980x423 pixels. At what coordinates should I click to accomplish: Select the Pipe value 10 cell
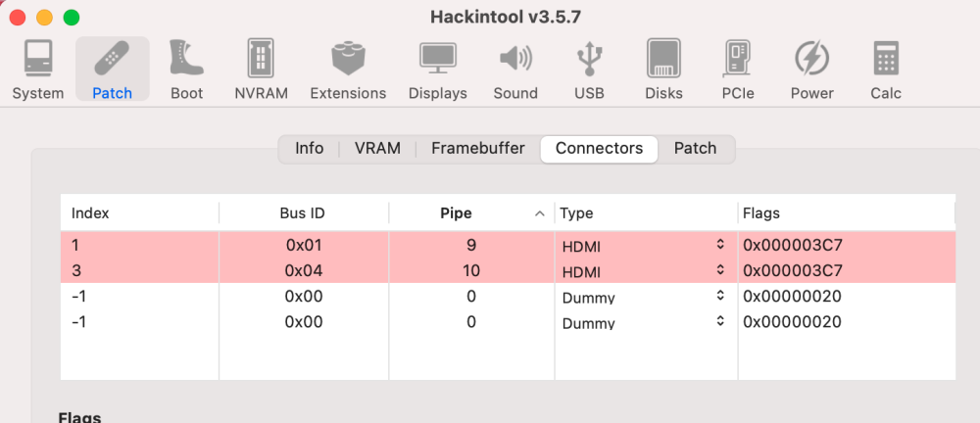471,270
